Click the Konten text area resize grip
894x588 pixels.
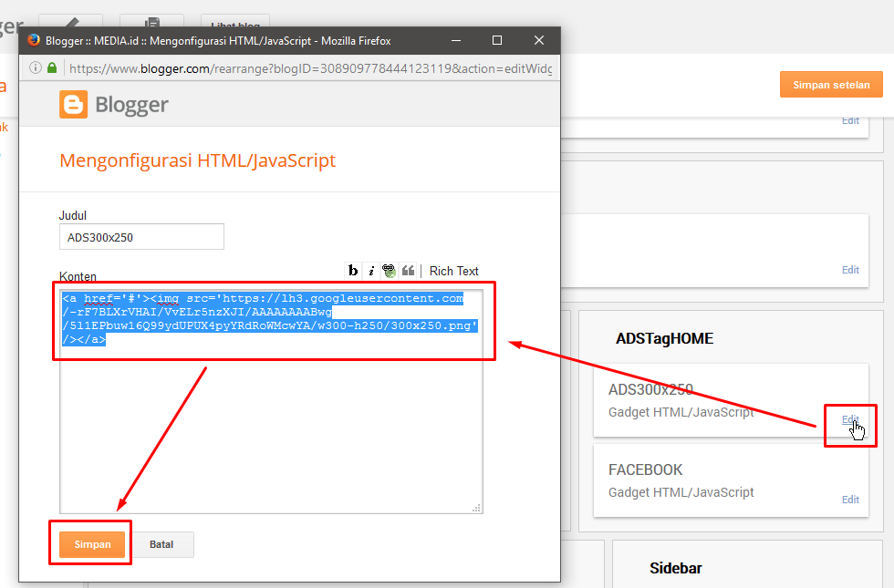pos(476,508)
